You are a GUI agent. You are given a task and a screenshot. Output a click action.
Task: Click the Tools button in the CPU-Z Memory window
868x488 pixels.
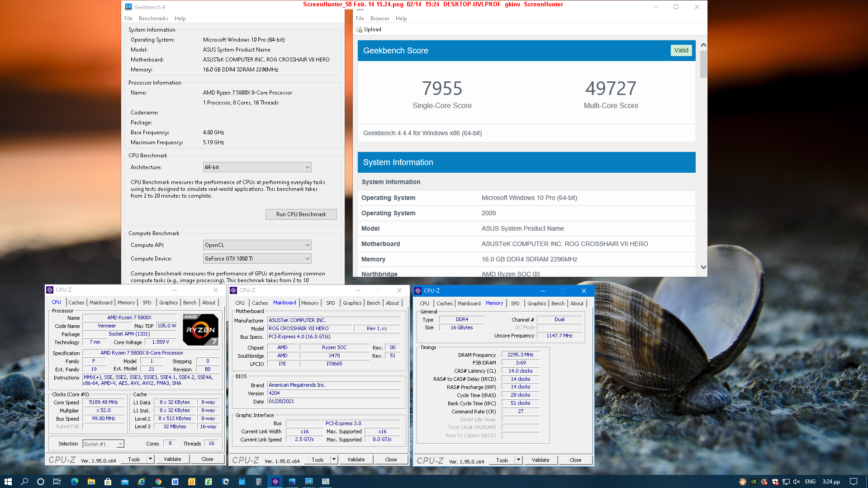[502, 460]
